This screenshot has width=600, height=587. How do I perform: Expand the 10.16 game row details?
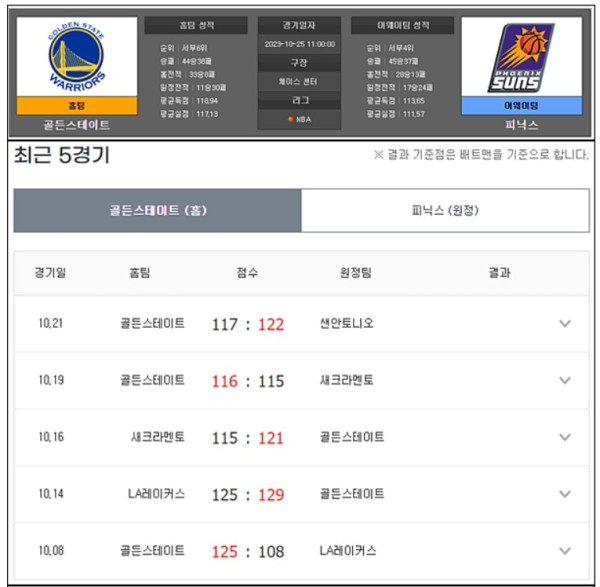point(565,438)
